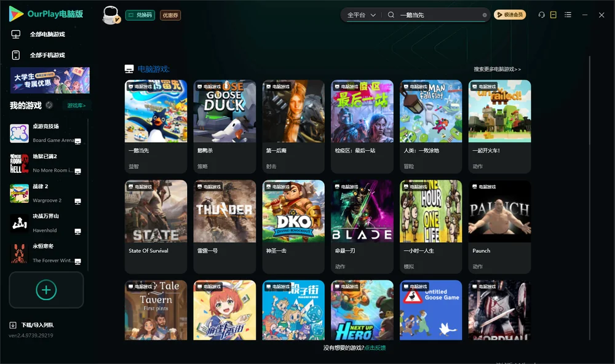Open the 优惠券 coupon button
The width and height of the screenshot is (615, 364).
point(170,15)
